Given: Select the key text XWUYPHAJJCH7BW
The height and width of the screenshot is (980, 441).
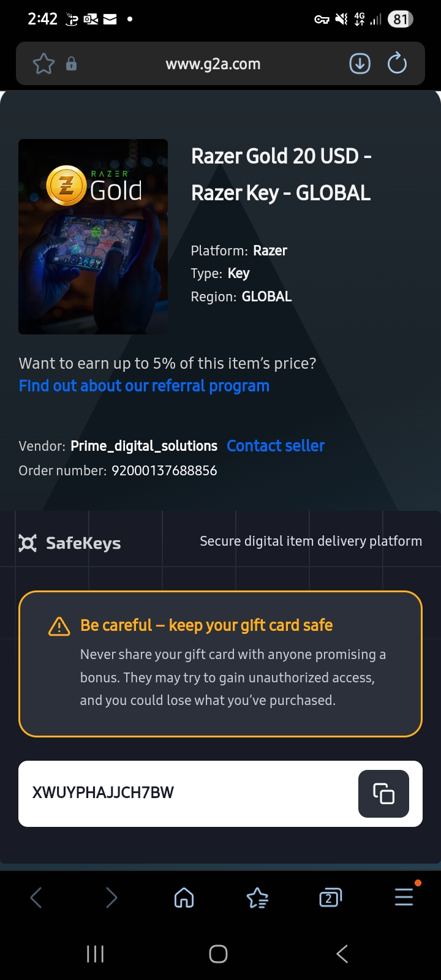Looking at the screenshot, I should tap(103, 793).
